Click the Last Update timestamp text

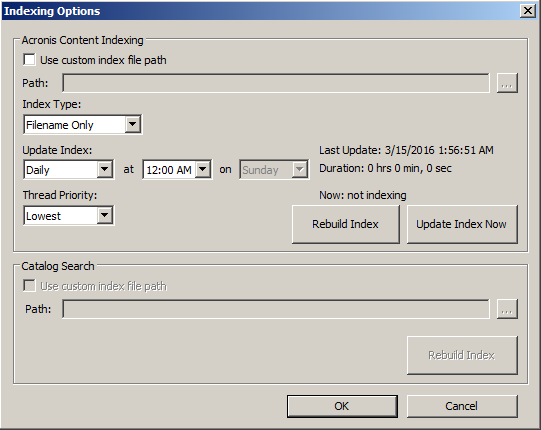pos(406,150)
